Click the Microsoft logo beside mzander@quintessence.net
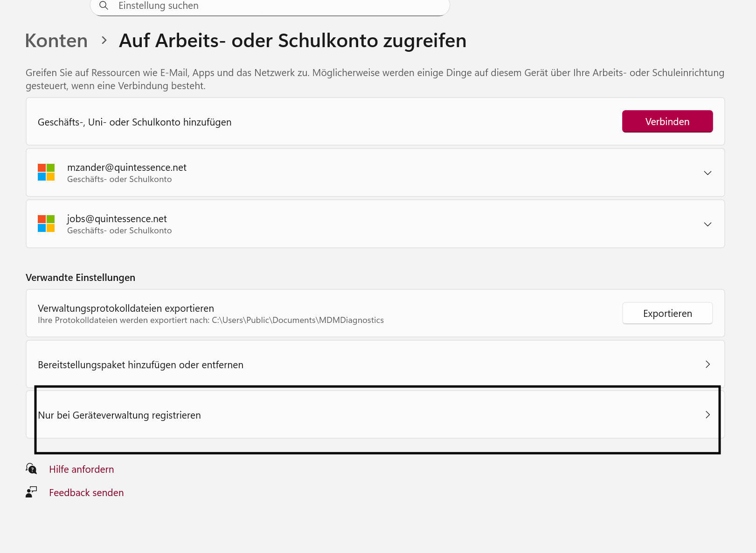Viewport: 756px width, 553px height. point(46,172)
